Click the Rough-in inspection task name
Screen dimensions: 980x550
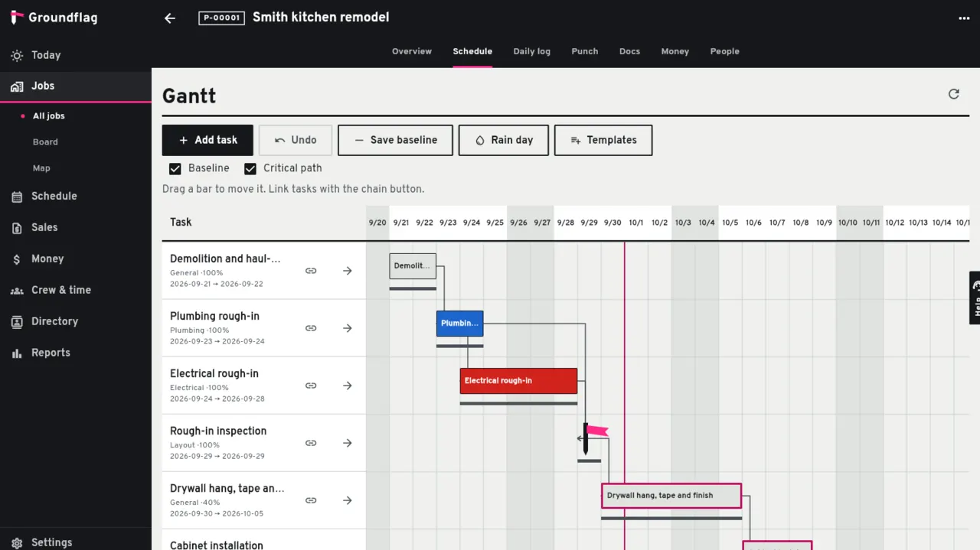click(x=218, y=431)
